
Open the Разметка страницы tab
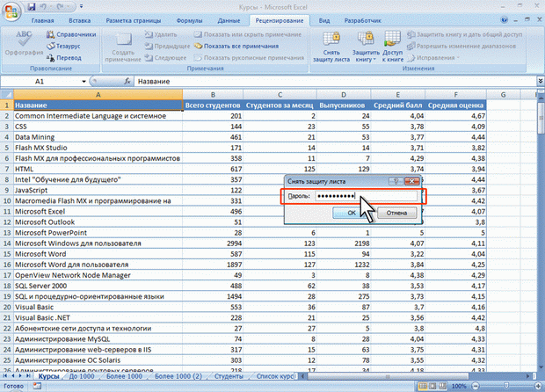pos(134,20)
